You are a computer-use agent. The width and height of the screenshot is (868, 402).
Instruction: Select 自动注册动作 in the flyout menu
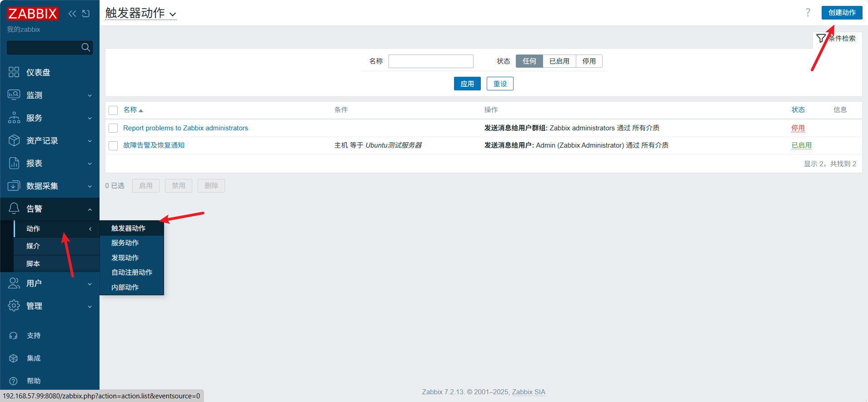pos(132,272)
